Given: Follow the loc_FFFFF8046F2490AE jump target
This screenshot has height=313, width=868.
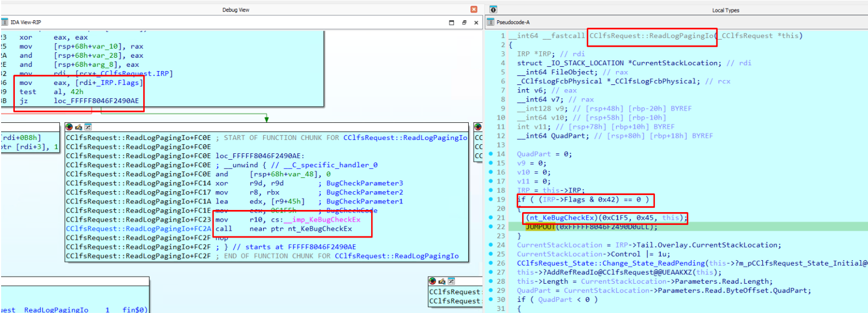Looking at the screenshot, I should pyautogui.click(x=96, y=101).
